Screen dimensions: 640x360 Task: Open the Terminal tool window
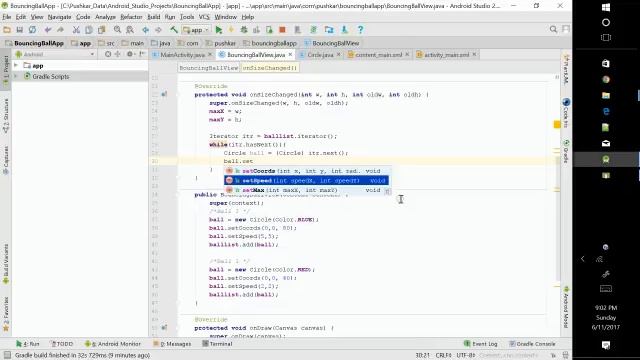tap(218, 344)
